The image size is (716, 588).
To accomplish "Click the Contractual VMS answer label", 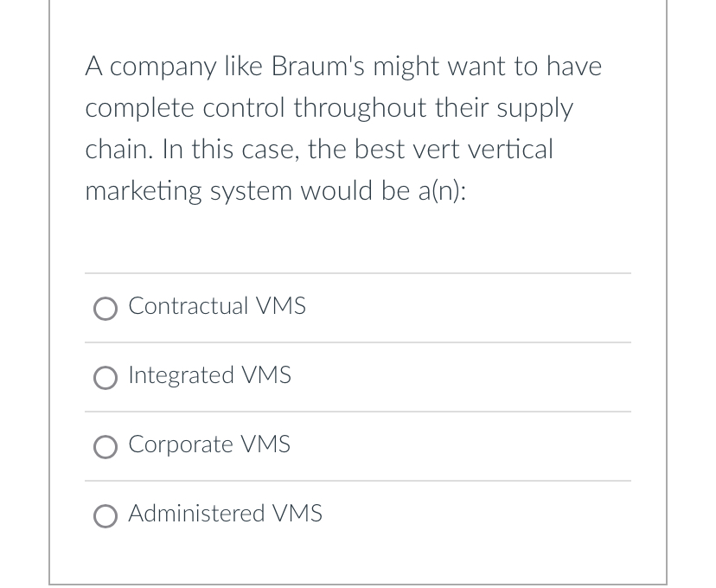I will pyautogui.click(x=216, y=306).
